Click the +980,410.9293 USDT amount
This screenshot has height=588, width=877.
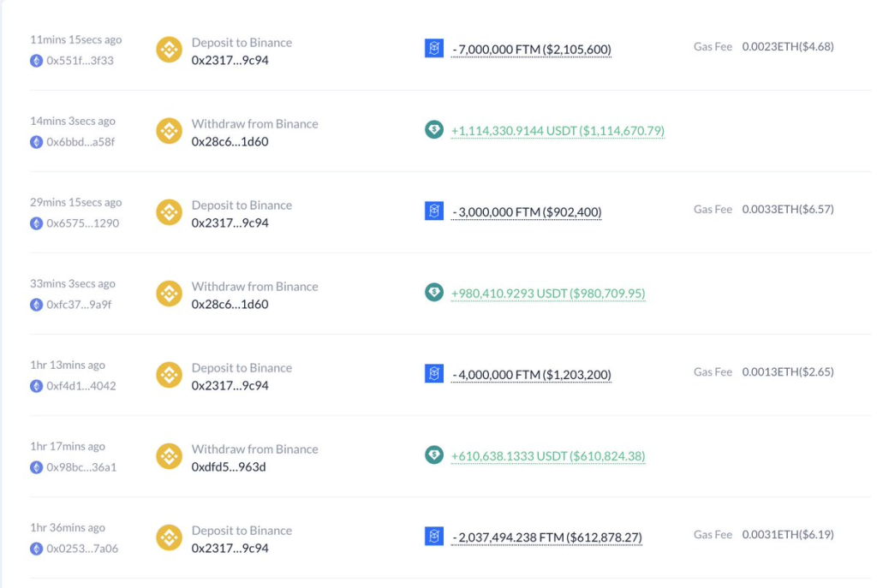click(548, 294)
